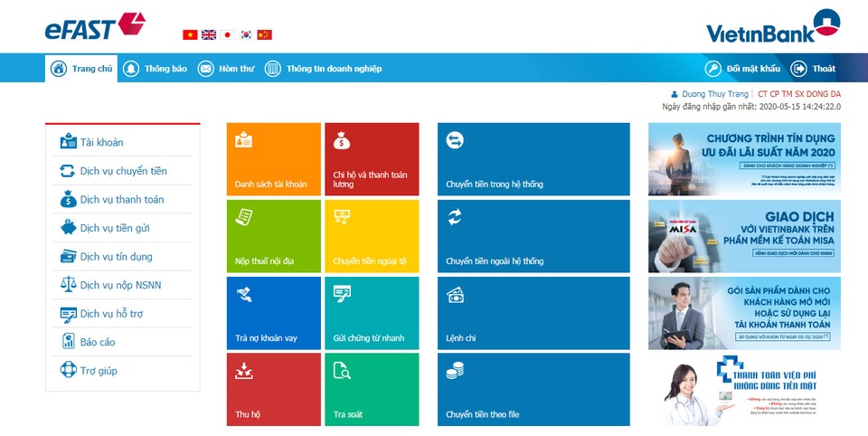Click the key icon for Đổi mật khẩu
Image resolution: width=868 pixels, height=436 pixels.
pyautogui.click(x=713, y=69)
